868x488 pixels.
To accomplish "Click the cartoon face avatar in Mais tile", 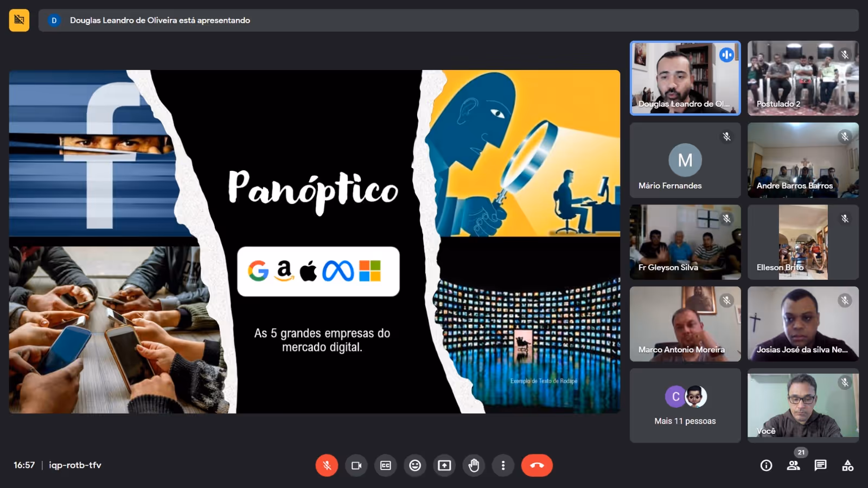I will [x=695, y=396].
